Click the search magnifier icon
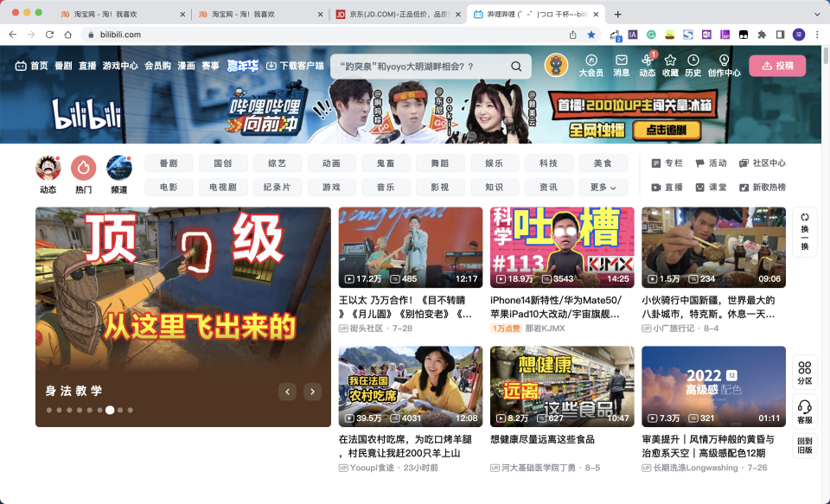This screenshot has height=504, width=830. click(x=516, y=67)
